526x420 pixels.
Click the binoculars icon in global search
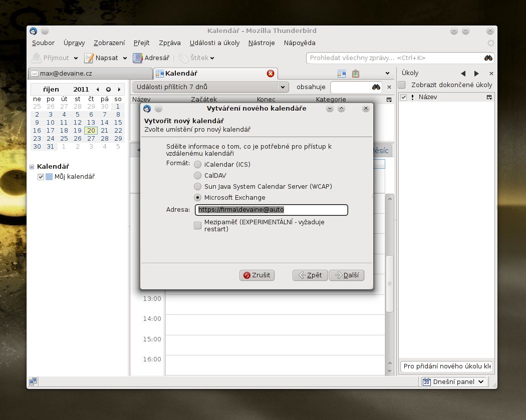pos(488,58)
